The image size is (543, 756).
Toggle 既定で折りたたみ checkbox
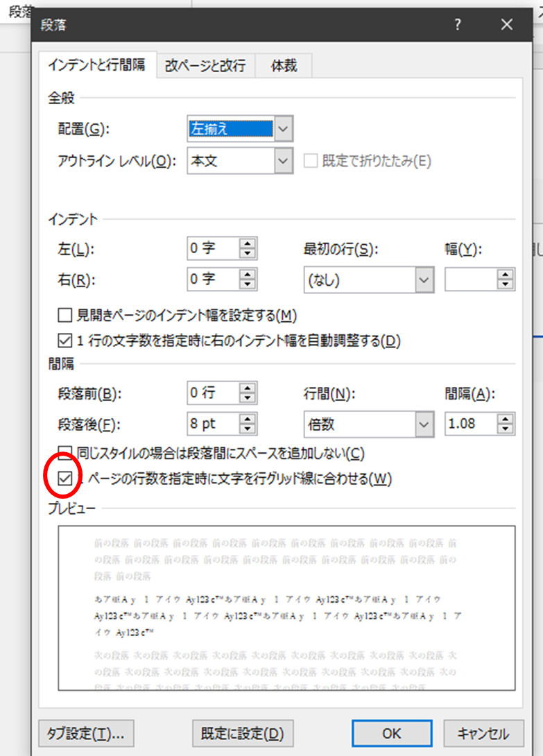pyautogui.click(x=311, y=160)
